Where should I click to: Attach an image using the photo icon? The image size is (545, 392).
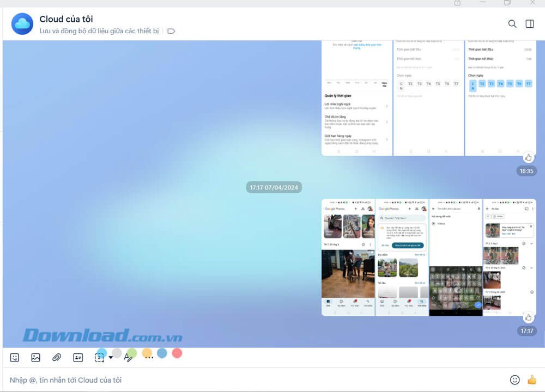(35, 357)
